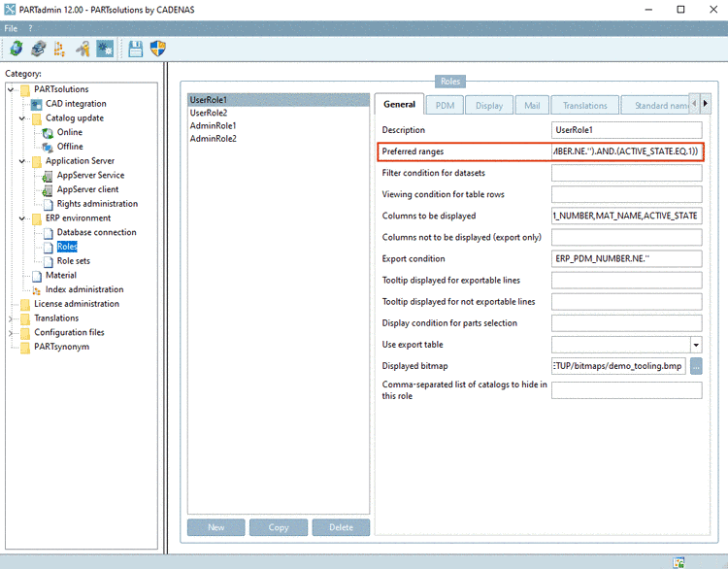Open AppServer Service node

point(90,175)
